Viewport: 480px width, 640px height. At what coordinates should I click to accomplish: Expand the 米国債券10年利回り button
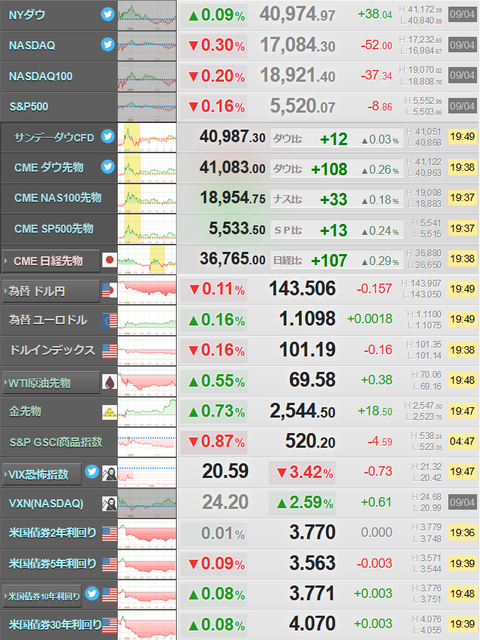tap(42, 596)
